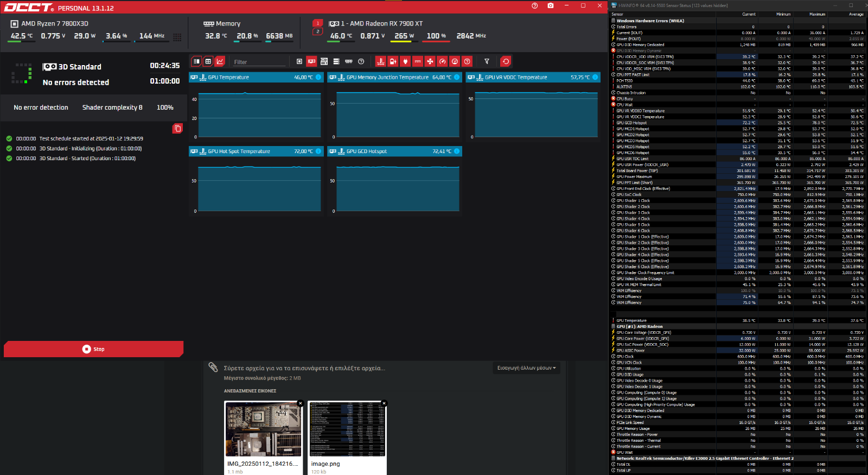
Task: Type in the sensor Filter field
Action: (259, 62)
